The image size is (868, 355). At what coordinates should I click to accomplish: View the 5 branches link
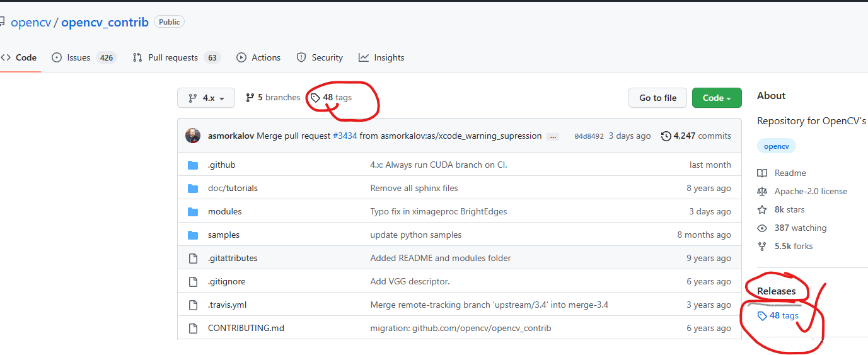point(273,98)
